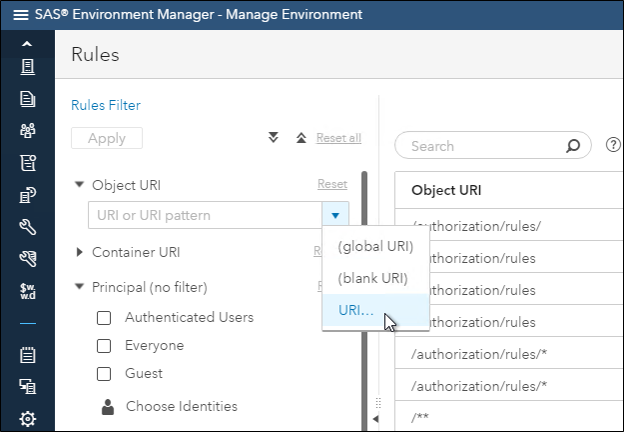Collapse all filter sections with the up-arrow icon

click(x=301, y=138)
